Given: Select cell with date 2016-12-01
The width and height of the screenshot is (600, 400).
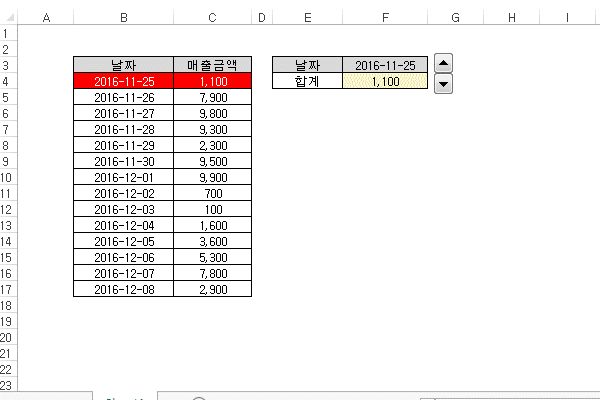Looking at the screenshot, I should point(124,177).
